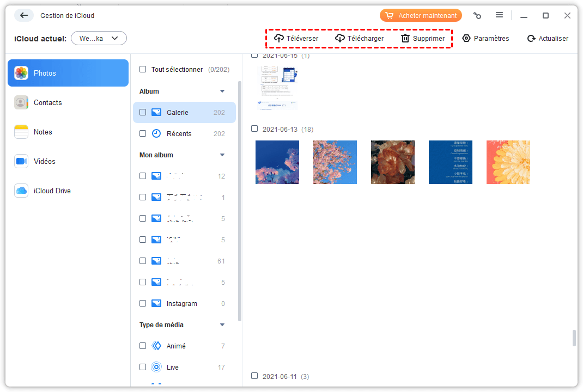Open the iCloud actuel account dropdown
The width and height of the screenshot is (583, 392).
pos(99,38)
